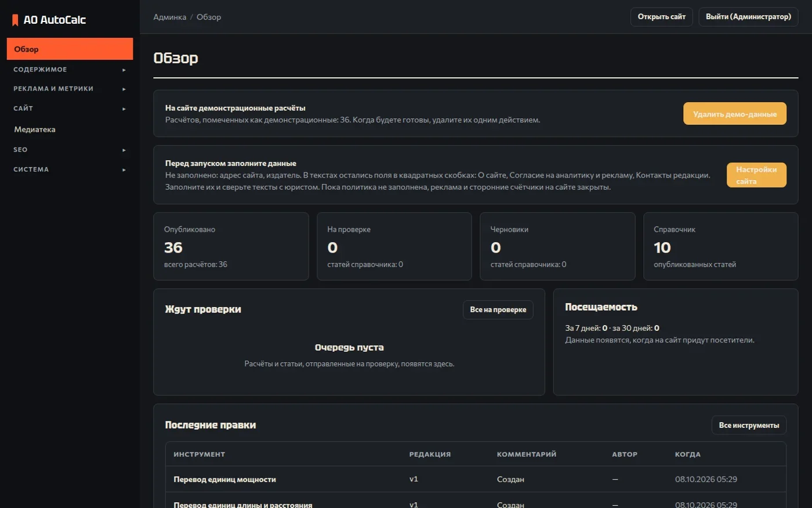Select the Опубликовано stats card
The width and height of the screenshot is (812, 508).
pyautogui.click(x=231, y=246)
